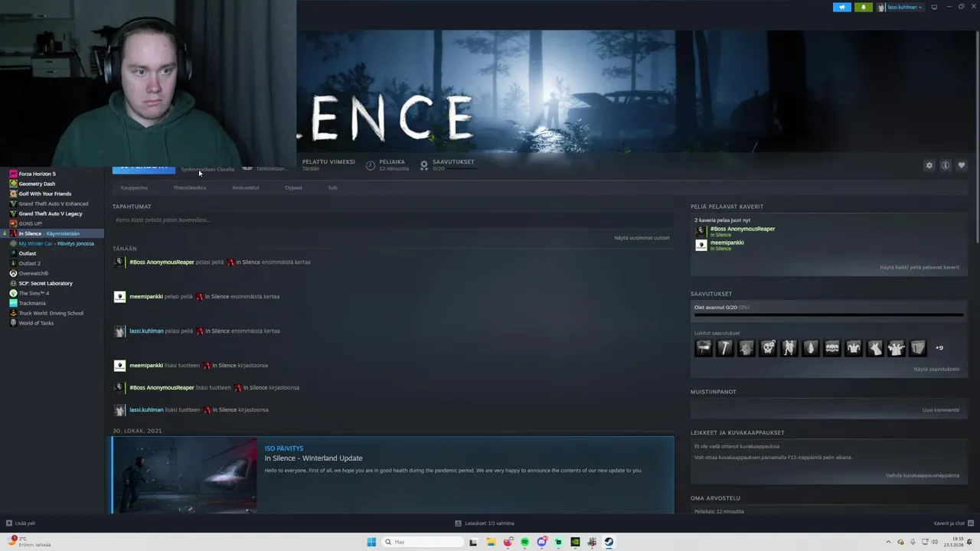The width and height of the screenshot is (980, 551).
Task: Open game settings gear icon
Action: click(x=929, y=165)
